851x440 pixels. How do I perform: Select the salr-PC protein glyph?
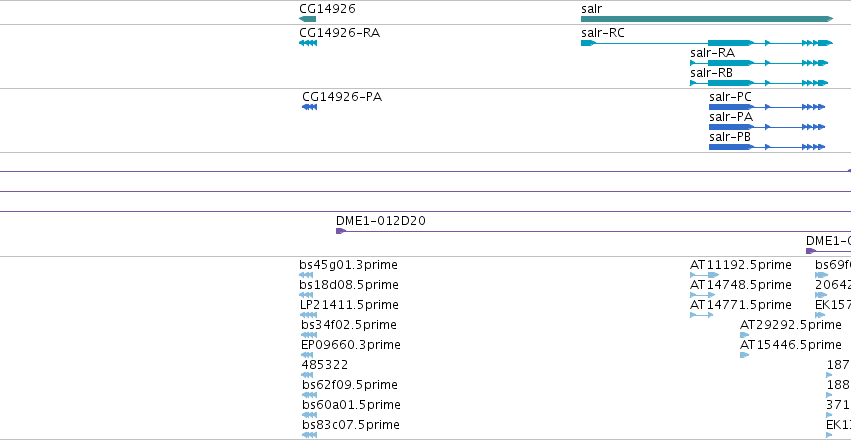[x=767, y=107]
